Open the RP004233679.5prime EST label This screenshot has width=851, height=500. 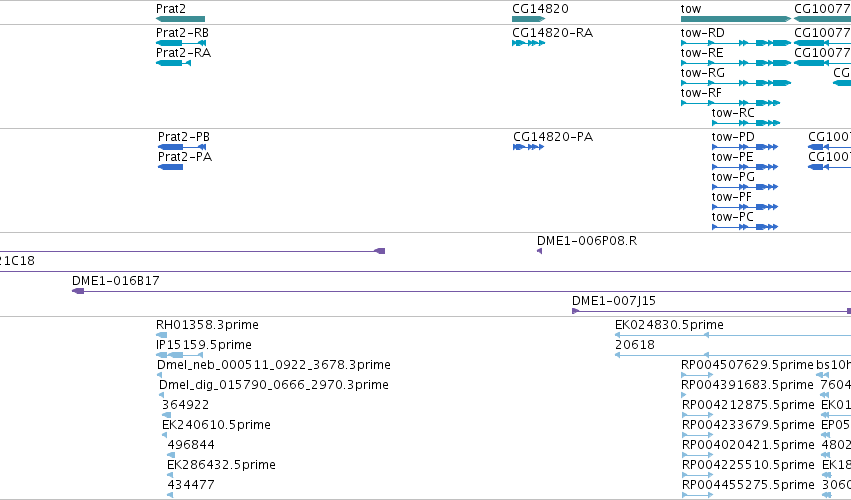[748, 425]
